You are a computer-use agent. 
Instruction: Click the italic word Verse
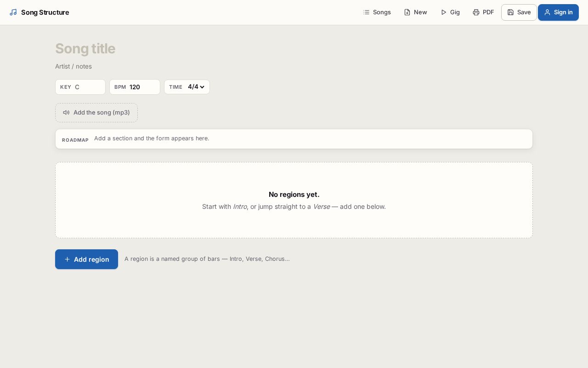322,207
